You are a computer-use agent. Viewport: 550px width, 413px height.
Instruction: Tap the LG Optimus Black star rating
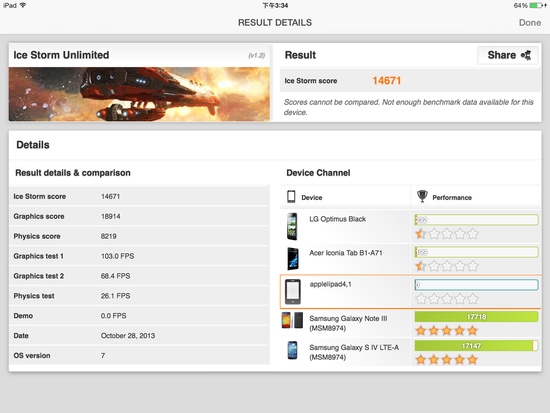[x=447, y=234]
